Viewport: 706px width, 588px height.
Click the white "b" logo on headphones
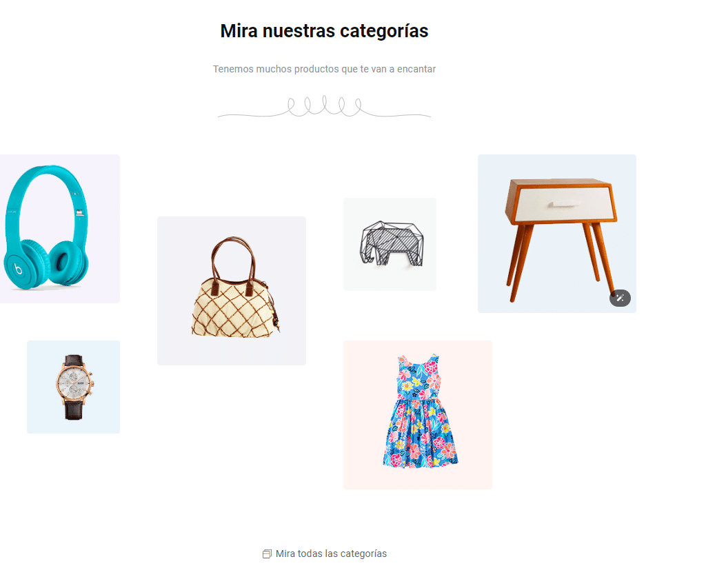point(18,269)
